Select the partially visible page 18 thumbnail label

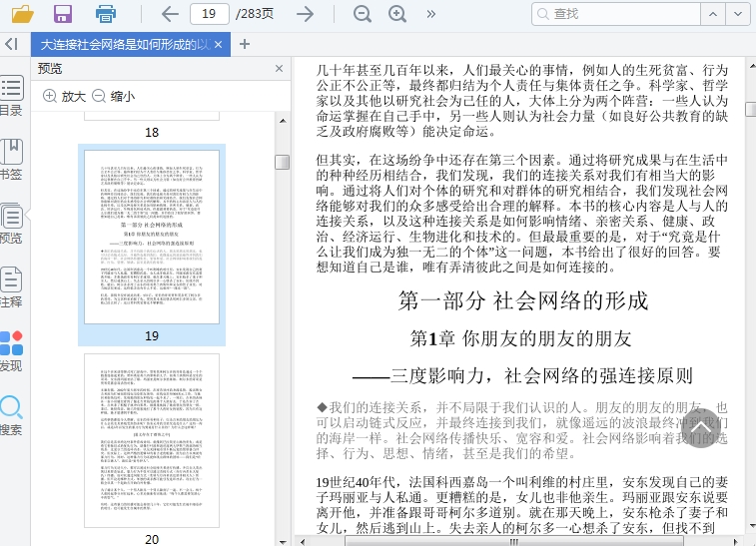pyautogui.click(x=152, y=132)
